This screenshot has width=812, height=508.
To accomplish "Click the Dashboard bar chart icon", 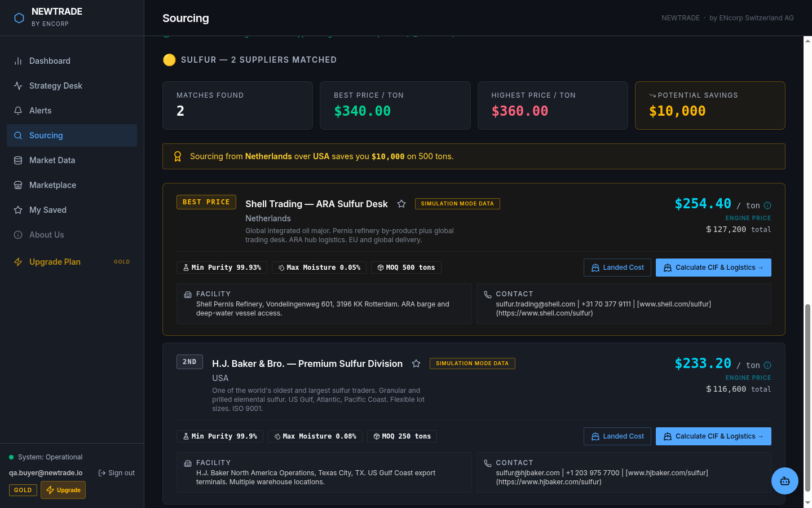I will (x=18, y=61).
